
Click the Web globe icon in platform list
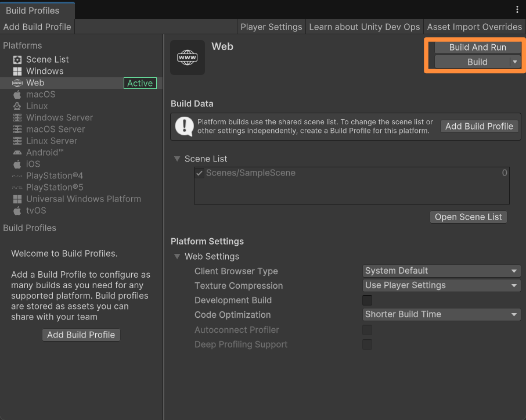click(17, 83)
